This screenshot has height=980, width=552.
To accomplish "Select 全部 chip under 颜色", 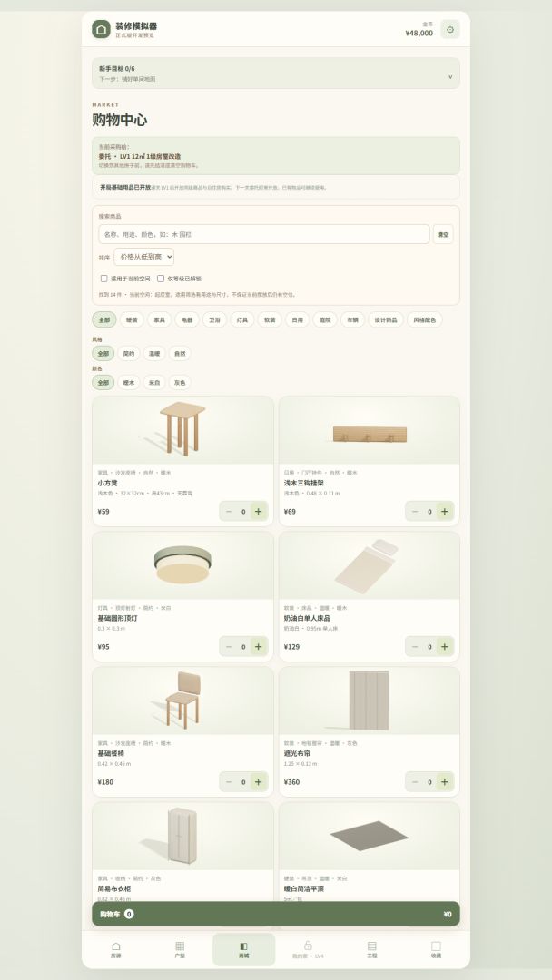I will pyautogui.click(x=103, y=383).
